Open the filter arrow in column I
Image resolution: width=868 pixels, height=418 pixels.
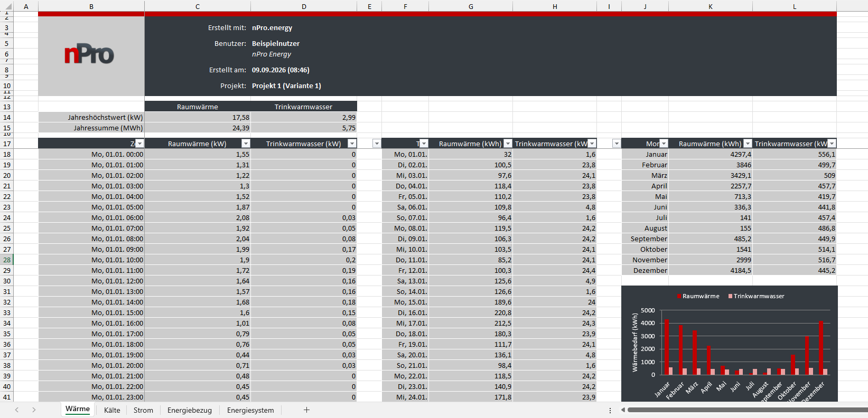pos(617,144)
